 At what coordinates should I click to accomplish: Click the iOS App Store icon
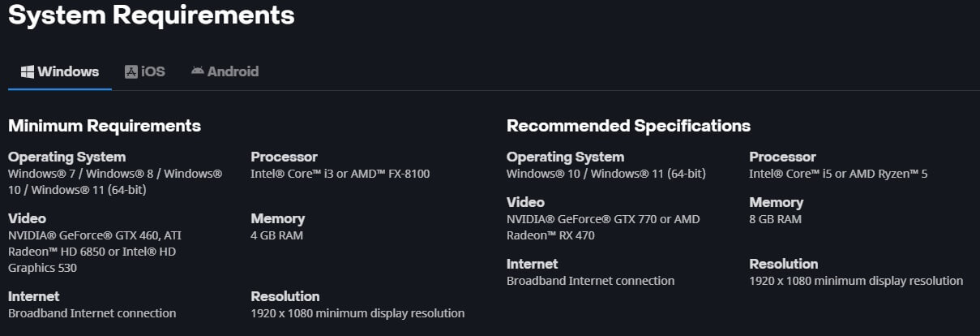(131, 71)
